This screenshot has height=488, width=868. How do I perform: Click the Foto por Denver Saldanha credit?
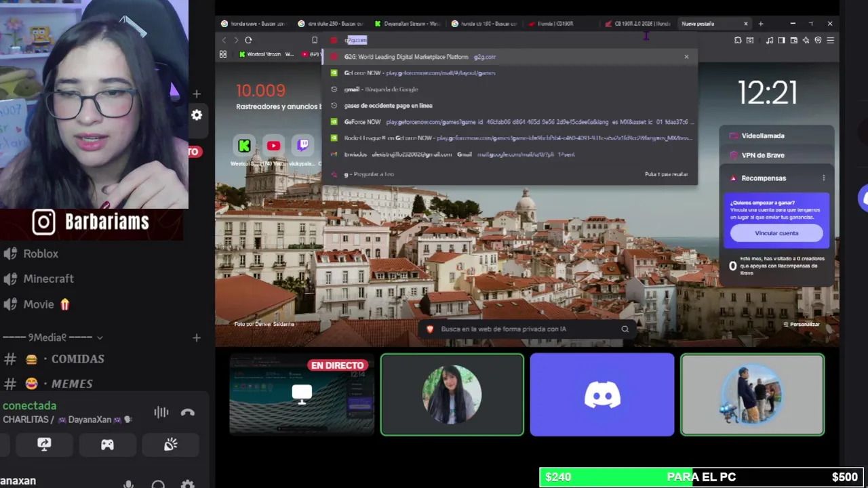coord(264,324)
